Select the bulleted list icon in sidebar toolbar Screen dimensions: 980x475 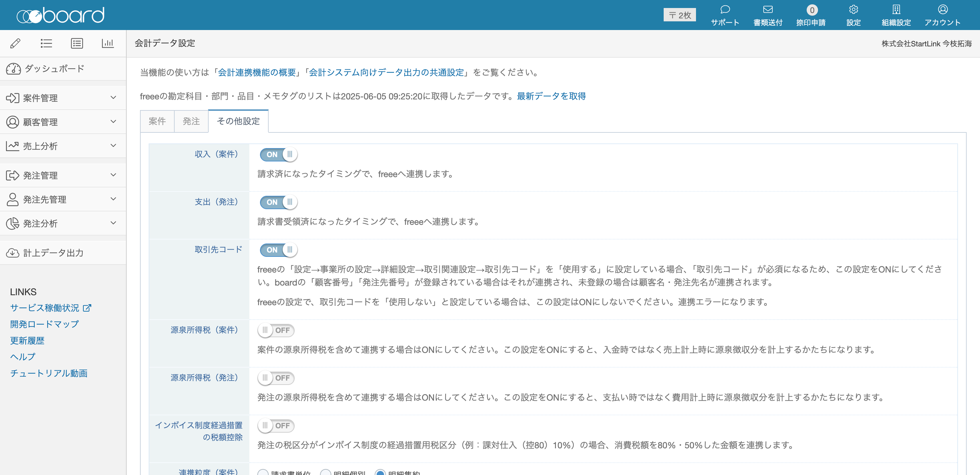(x=46, y=43)
